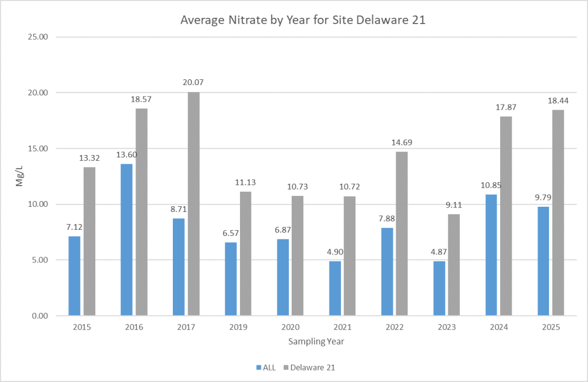Viewport: 588px width, 382px height.
Task: Select the gray 2025 bar labeled 18.44
Action: click(x=557, y=213)
